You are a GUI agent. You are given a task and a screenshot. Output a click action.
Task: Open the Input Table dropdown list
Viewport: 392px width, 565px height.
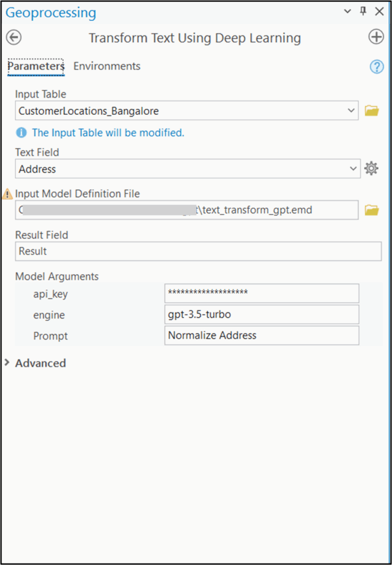[x=351, y=110]
